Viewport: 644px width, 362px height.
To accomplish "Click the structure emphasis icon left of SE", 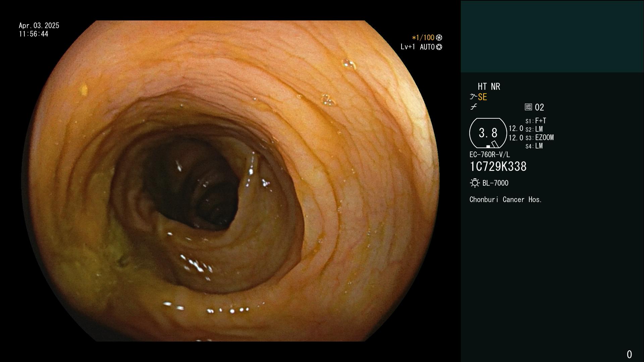I will click(473, 97).
